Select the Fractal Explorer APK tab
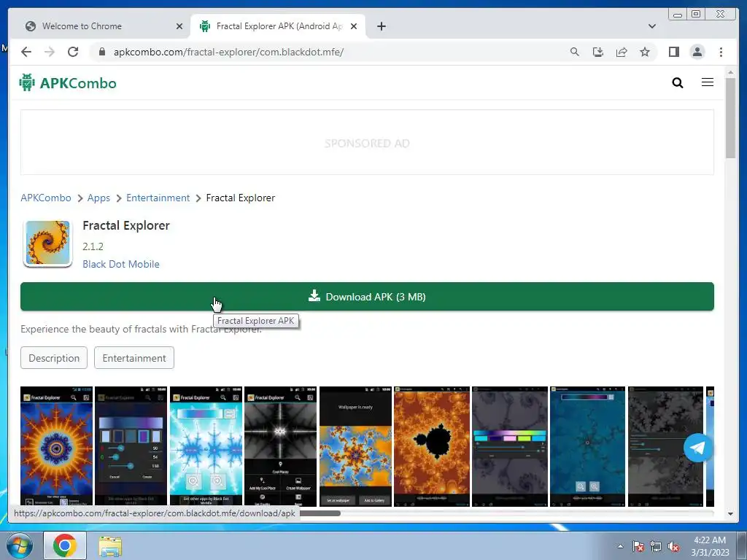The image size is (747, 560). pos(278,26)
